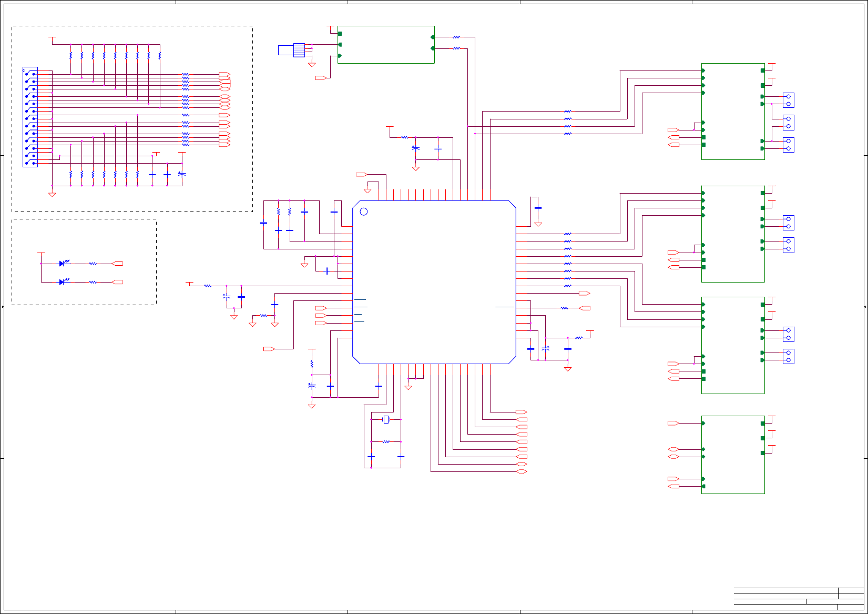Image resolution: width=868 pixels, height=614 pixels.
Task: Select the multi-pin blue connector in top-left box
Action: pos(30,117)
